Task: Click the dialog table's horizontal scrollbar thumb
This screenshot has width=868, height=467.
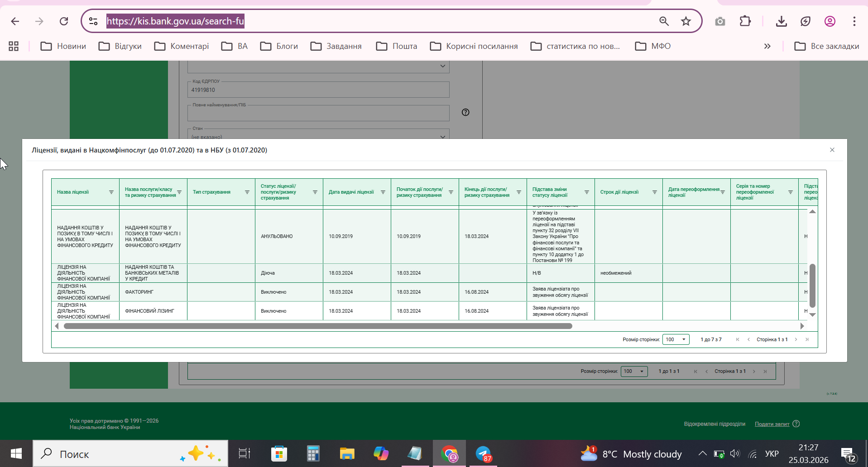Action: tap(318, 326)
